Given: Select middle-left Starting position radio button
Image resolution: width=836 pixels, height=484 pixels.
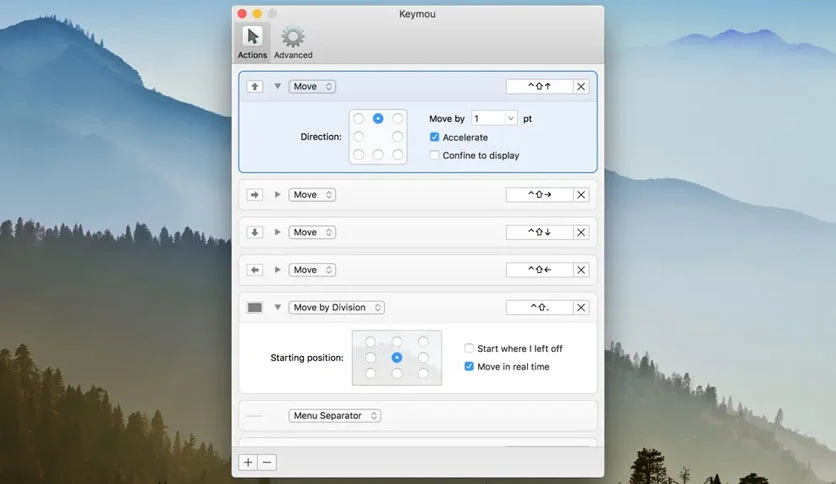Looking at the screenshot, I should (x=371, y=358).
